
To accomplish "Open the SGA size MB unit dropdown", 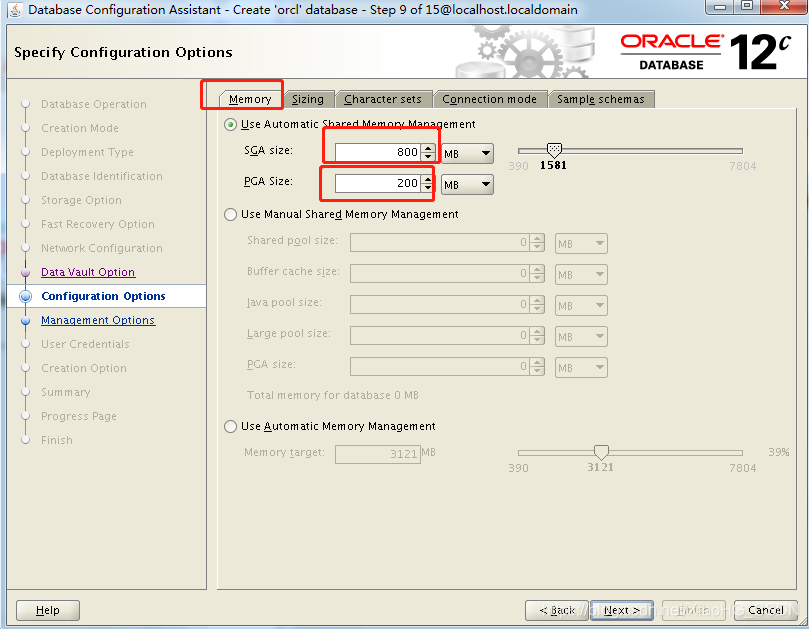I will 467,153.
